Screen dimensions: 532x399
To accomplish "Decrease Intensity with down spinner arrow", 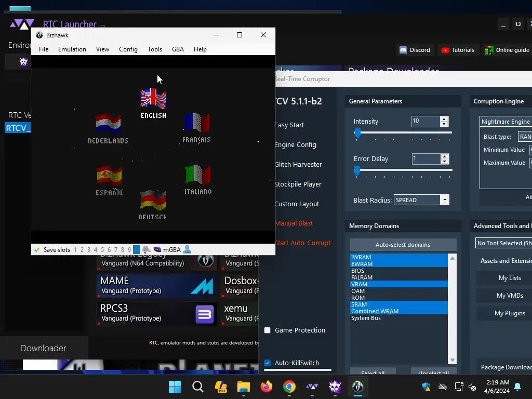I will (444, 124).
